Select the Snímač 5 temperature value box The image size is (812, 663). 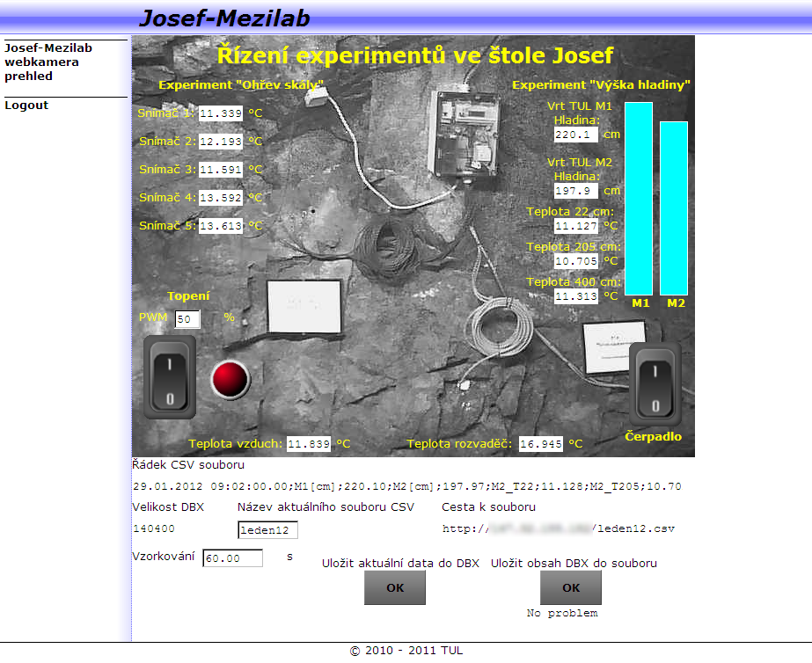tap(220, 226)
